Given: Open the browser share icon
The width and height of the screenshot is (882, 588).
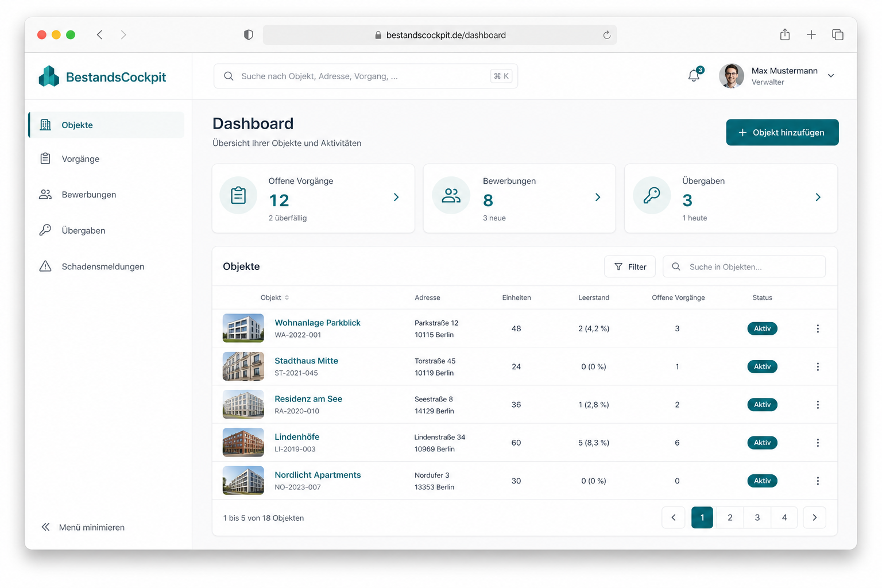Looking at the screenshot, I should tap(785, 34).
